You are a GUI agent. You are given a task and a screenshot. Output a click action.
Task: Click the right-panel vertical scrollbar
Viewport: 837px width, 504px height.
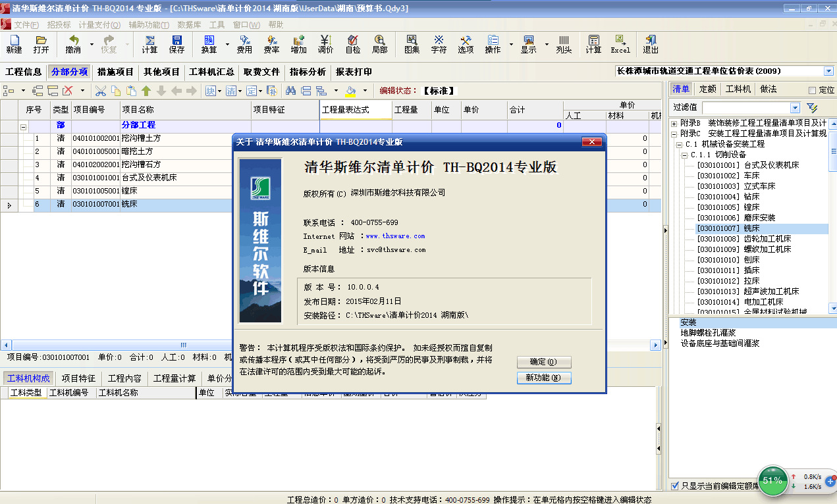click(x=832, y=216)
